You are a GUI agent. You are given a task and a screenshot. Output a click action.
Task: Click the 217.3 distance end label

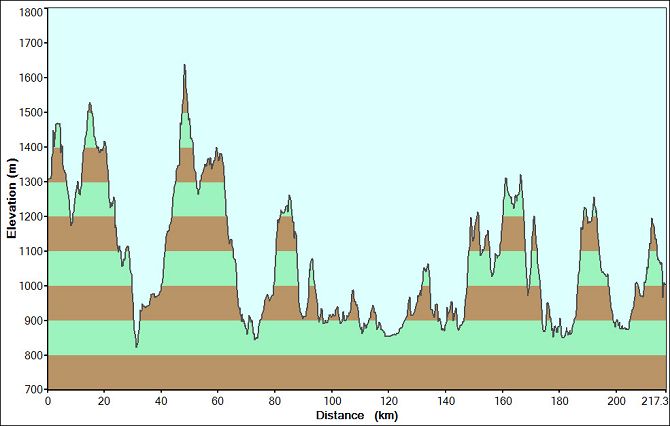pos(654,401)
